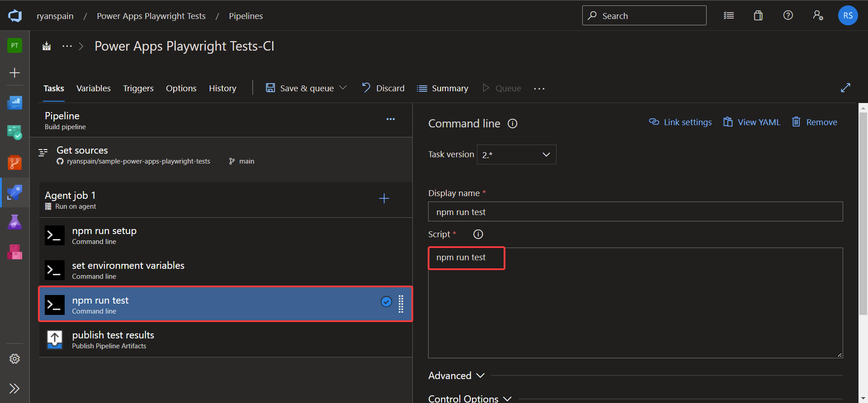
Task: Click the main branch label
Action: (x=246, y=161)
